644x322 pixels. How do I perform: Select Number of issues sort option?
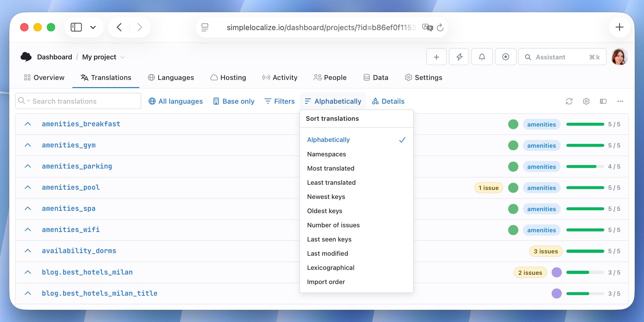click(x=356, y=225)
